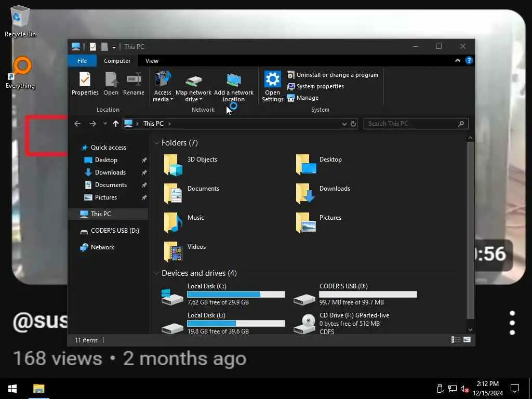Click the Forward navigation arrow
This screenshot has height=399, width=532.
(x=92, y=124)
